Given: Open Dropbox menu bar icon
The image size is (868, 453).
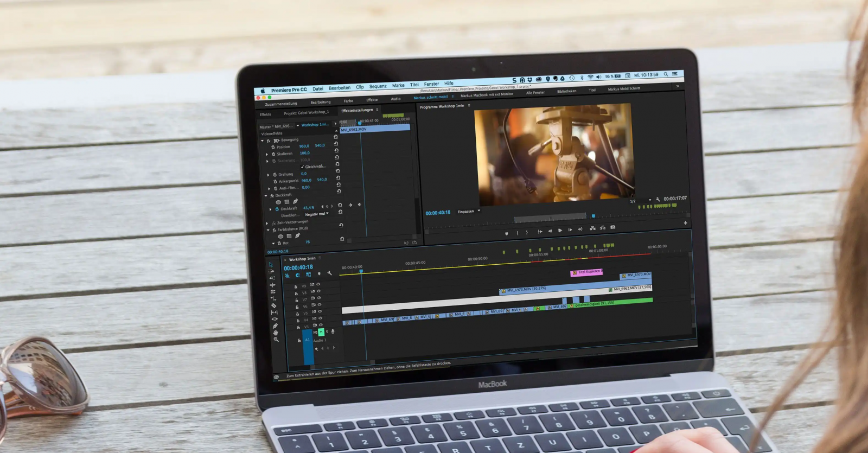Looking at the screenshot, I should [x=530, y=80].
